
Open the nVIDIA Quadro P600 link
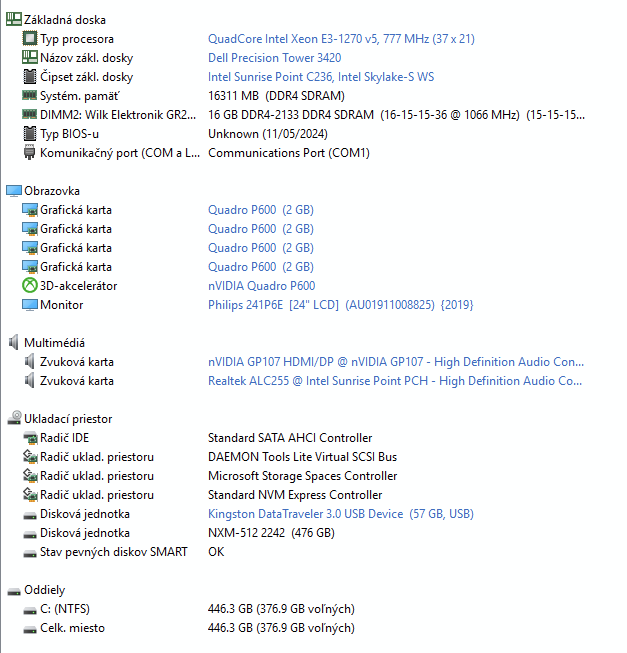[261, 286]
